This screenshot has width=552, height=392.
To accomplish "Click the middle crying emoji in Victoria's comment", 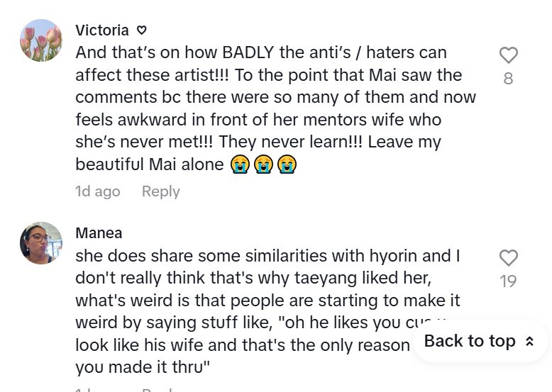I will [x=263, y=164].
